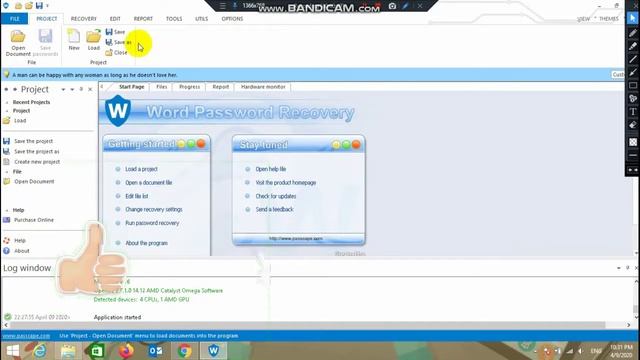Image resolution: width=640 pixels, height=360 pixels.
Task: Open Google Chrome from the taskbar
Action: coord(184,351)
